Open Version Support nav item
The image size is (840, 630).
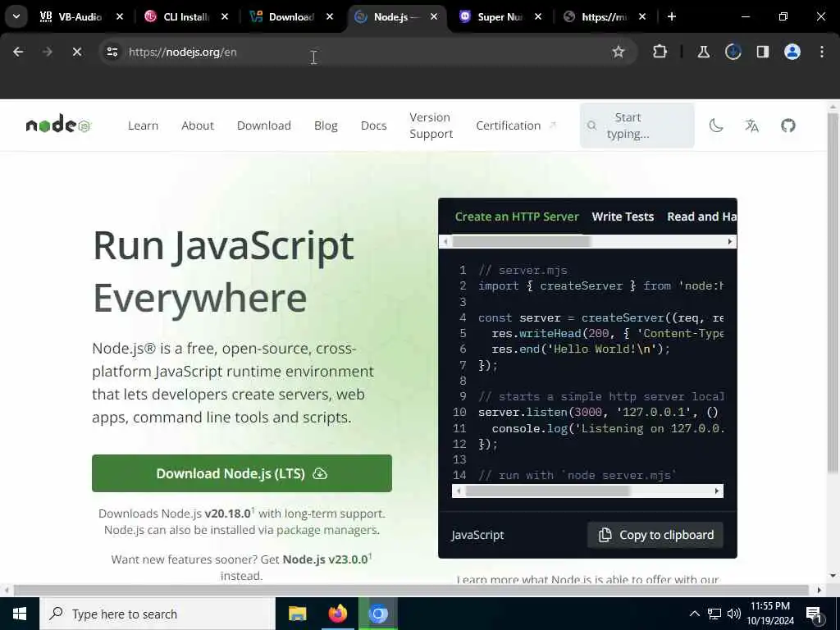(431, 126)
